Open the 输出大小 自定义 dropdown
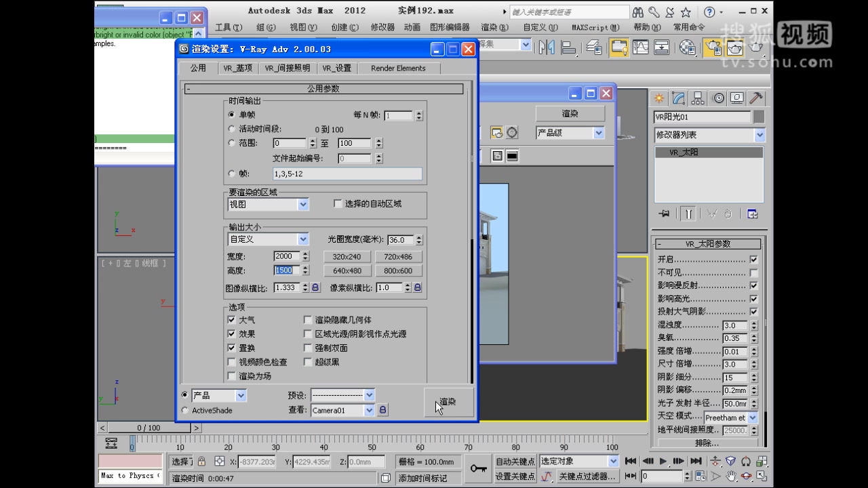868x488 pixels. [x=303, y=239]
